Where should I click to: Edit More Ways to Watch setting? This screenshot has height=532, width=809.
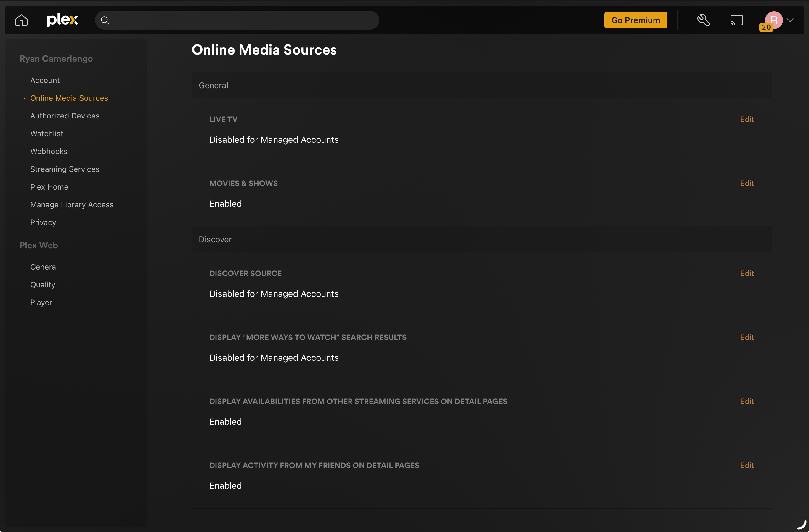click(747, 337)
